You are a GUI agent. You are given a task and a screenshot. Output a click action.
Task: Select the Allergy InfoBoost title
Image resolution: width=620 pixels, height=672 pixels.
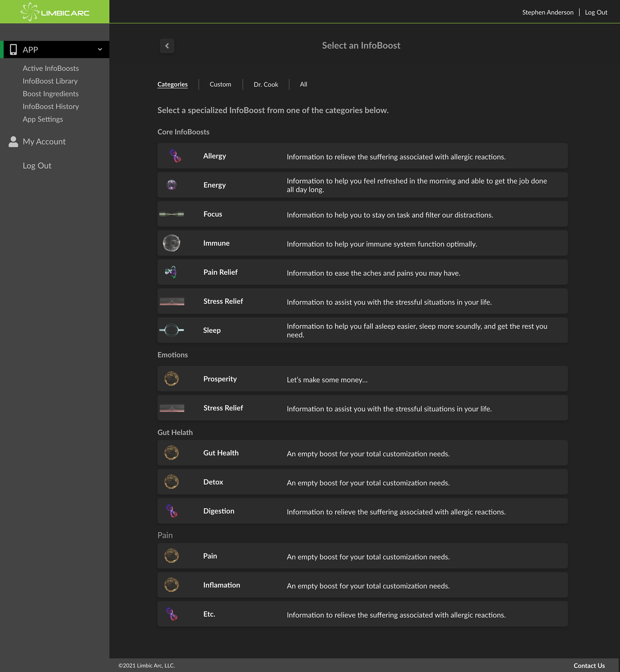[214, 156]
